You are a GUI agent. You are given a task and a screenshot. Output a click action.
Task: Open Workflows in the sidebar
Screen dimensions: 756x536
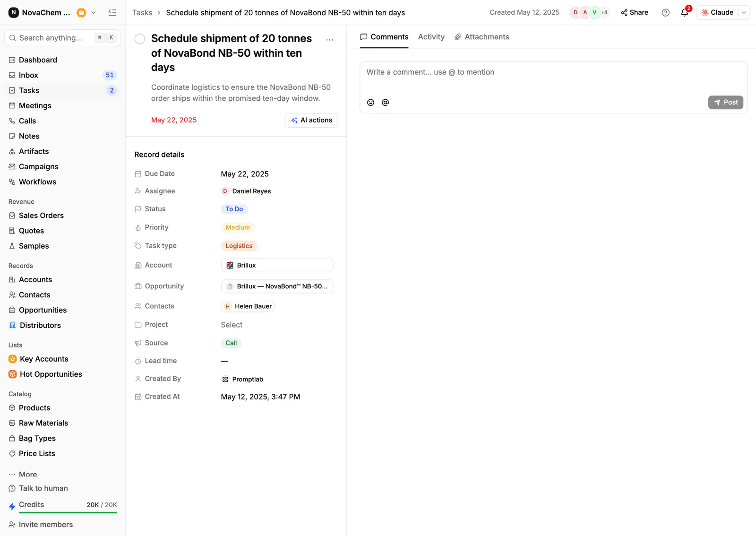[x=63, y=182]
